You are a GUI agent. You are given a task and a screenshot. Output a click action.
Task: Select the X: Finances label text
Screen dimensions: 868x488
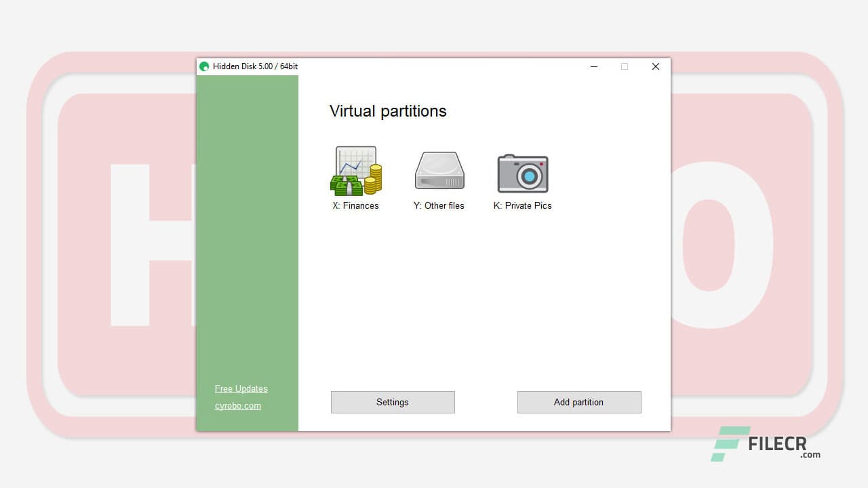point(355,205)
